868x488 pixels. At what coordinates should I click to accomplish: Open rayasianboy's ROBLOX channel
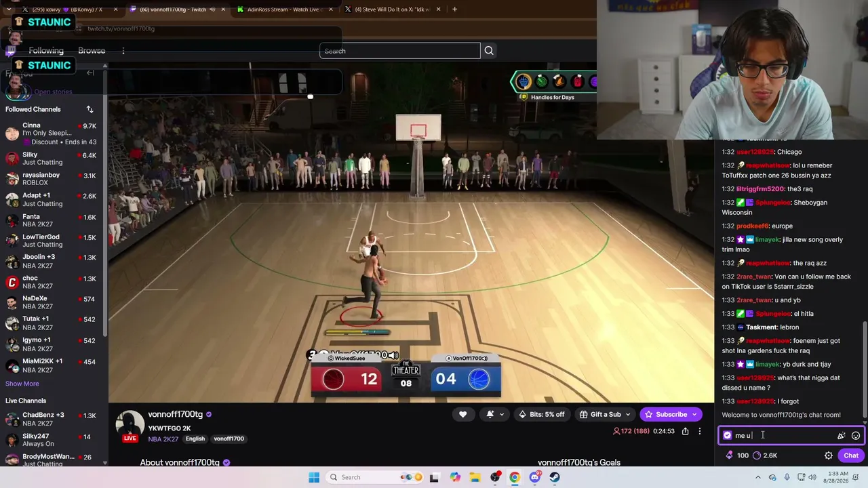coord(53,179)
